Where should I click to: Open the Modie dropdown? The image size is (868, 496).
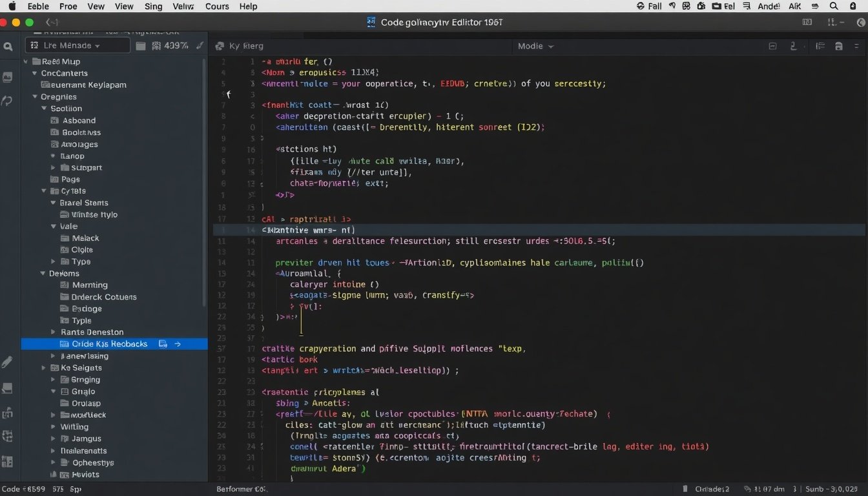pyautogui.click(x=536, y=46)
